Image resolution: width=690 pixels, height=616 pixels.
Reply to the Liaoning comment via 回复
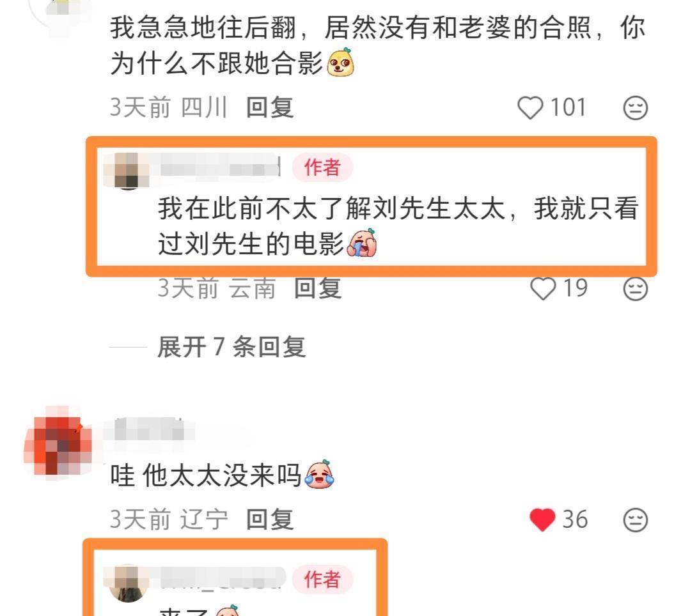270,520
